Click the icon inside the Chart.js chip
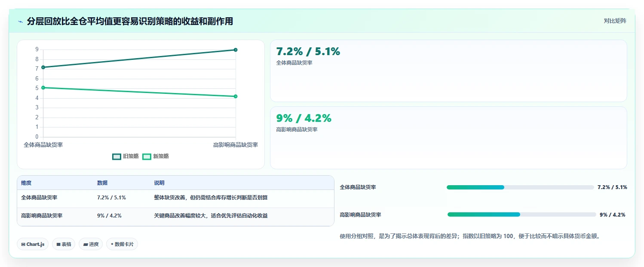This screenshot has width=644, height=267. tap(23, 244)
